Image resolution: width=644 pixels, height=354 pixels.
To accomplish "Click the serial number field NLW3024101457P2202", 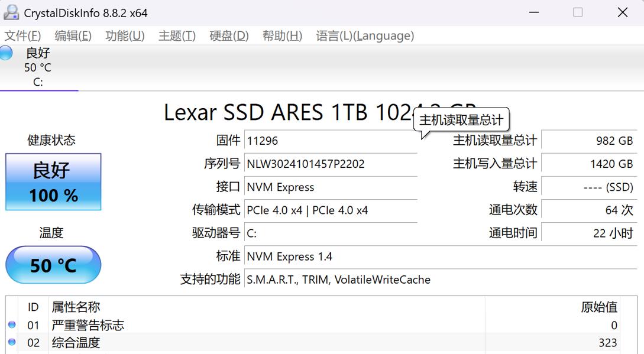I will pyautogui.click(x=331, y=164).
